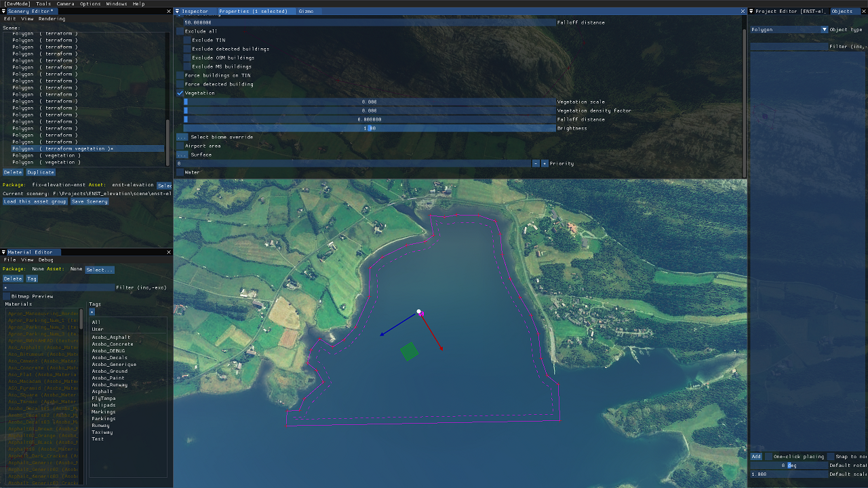Screen dimensions: 868x488
Task: Open the Tools menu
Action: click(43, 4)
